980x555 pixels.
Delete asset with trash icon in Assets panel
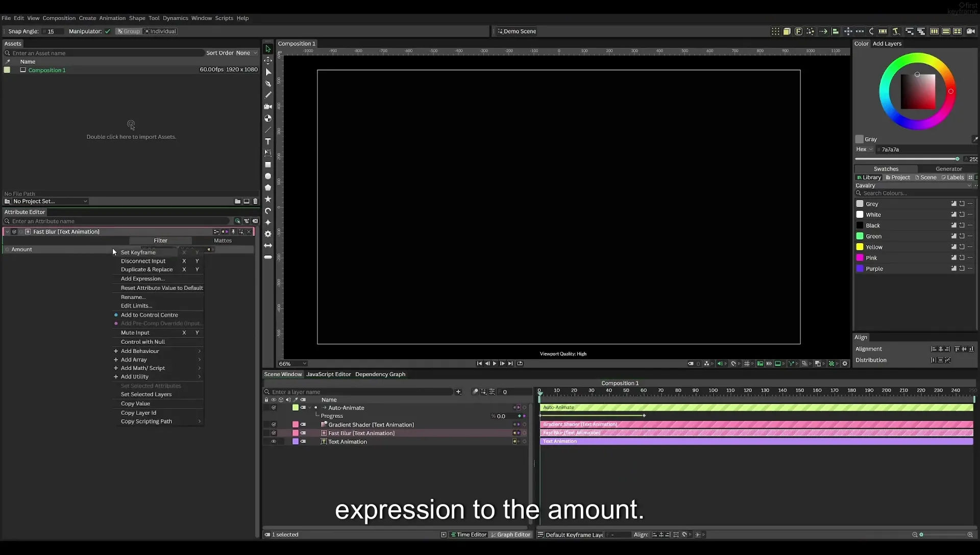(256, 201)
